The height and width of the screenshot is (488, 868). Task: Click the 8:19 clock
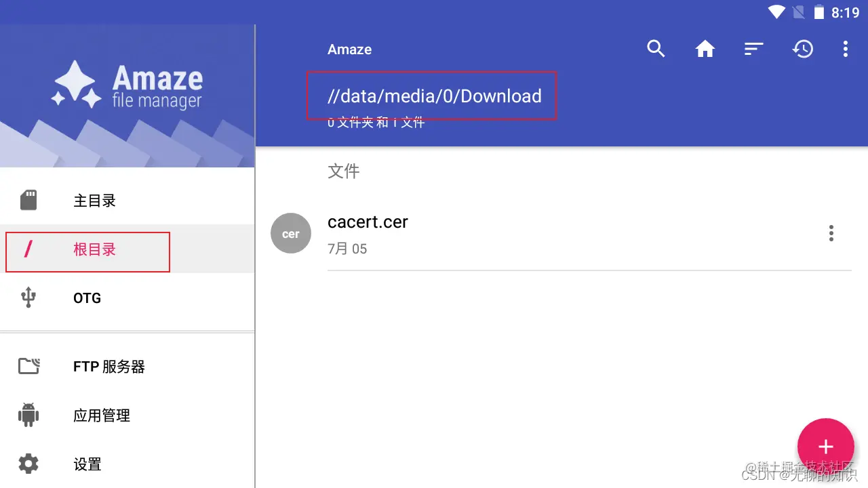click(x=845, y=13)
